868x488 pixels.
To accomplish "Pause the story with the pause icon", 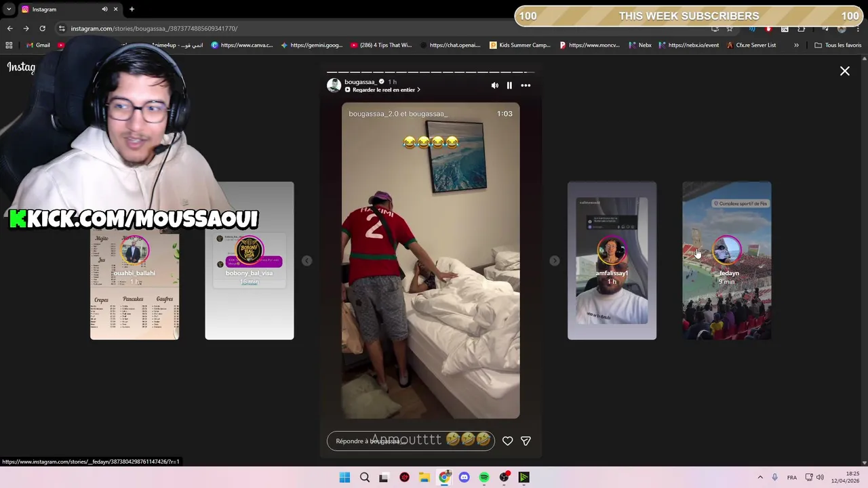I will point(509,85).
